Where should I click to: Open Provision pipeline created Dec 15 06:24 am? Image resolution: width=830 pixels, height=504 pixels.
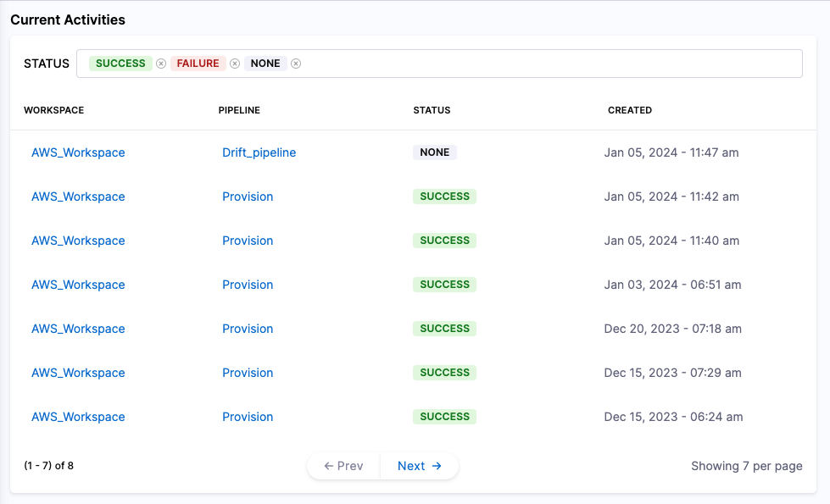pyautogui.click(x=248, y=417)
